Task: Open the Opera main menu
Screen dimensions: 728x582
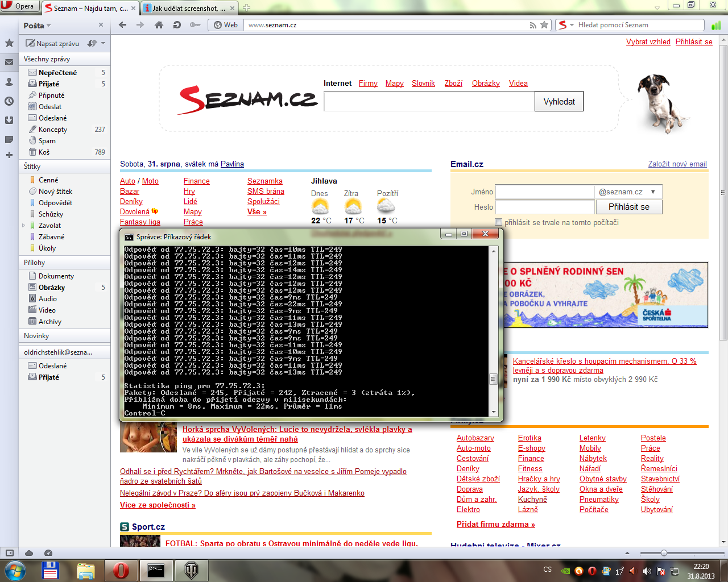Action: point(19,6)
